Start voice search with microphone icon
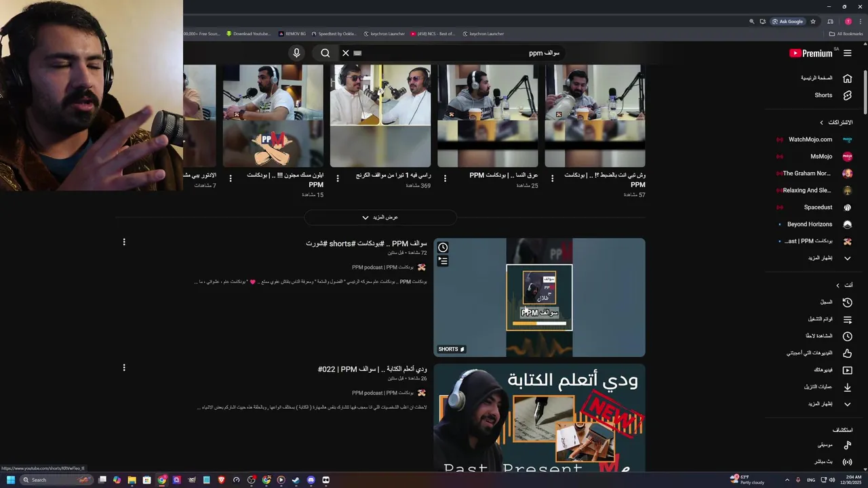 click(x=296, y=53)
